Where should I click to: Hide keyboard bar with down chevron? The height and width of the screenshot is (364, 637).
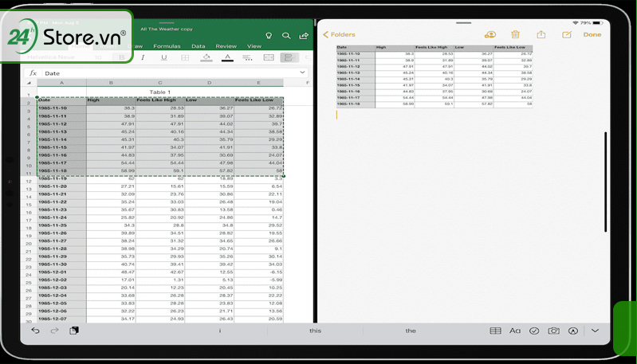pos(596,331)
